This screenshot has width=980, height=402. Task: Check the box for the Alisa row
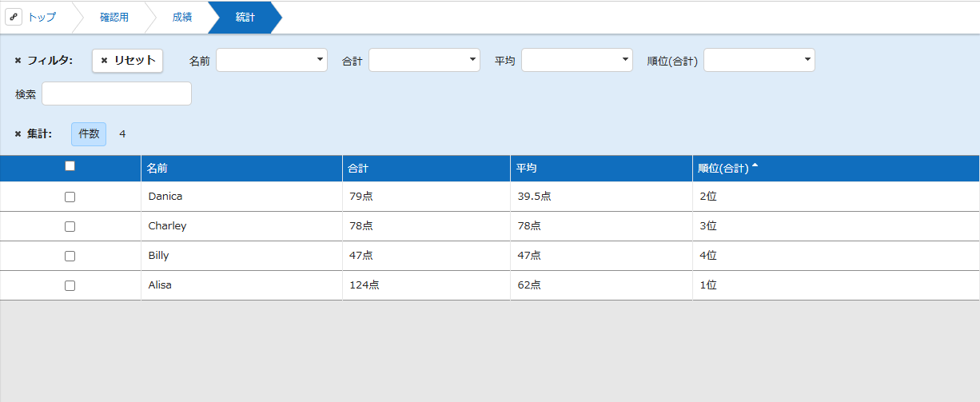(x=70, y=285)
